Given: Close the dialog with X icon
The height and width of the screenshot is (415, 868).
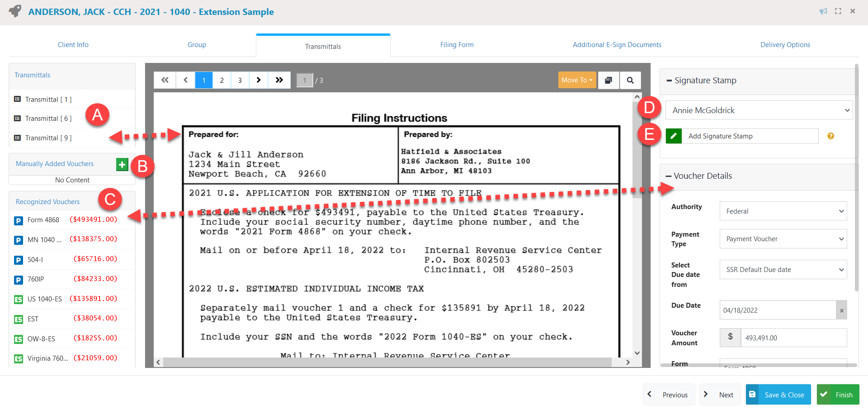Looking at the screenshot, I should 853,11.
